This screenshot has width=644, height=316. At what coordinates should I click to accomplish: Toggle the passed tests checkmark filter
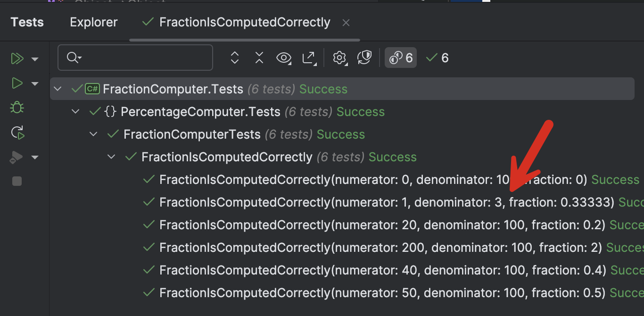click(x=436, y=58)
